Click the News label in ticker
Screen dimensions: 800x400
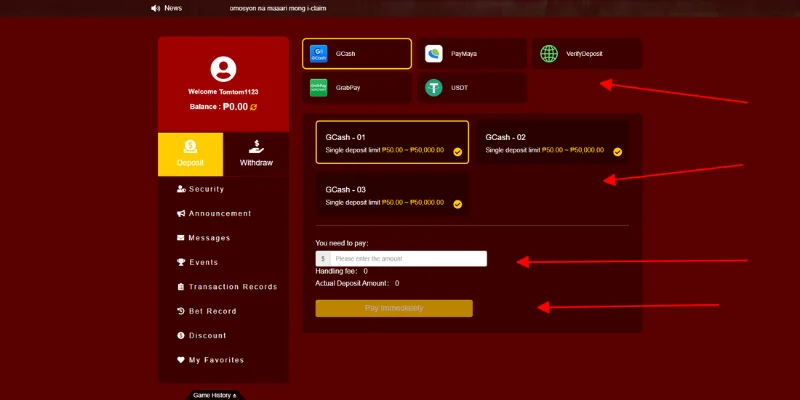coord(173,8)
